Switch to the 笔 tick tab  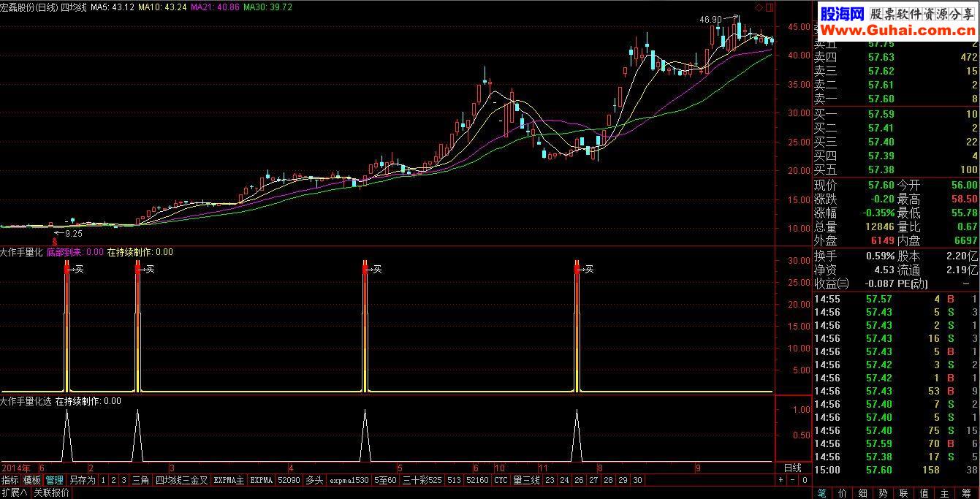click(821, 493)
